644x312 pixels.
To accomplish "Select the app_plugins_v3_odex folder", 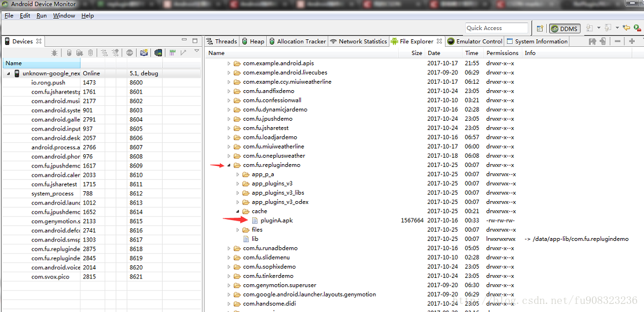I will click(x=280, y=202).
